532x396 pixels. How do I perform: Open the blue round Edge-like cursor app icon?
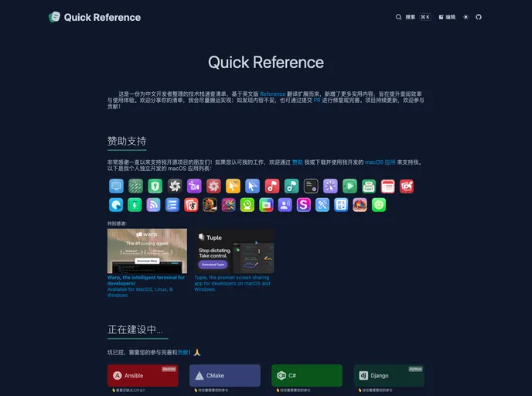coord(116,205)
